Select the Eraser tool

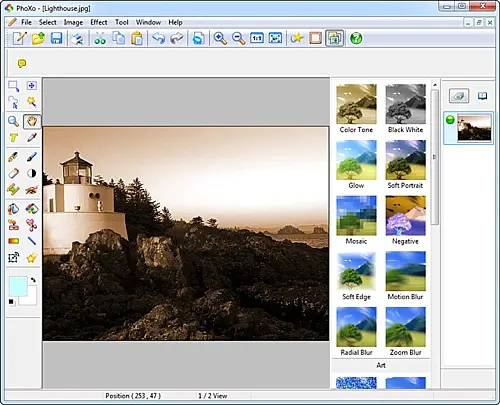pyautogui.click(x=13, y=173)
